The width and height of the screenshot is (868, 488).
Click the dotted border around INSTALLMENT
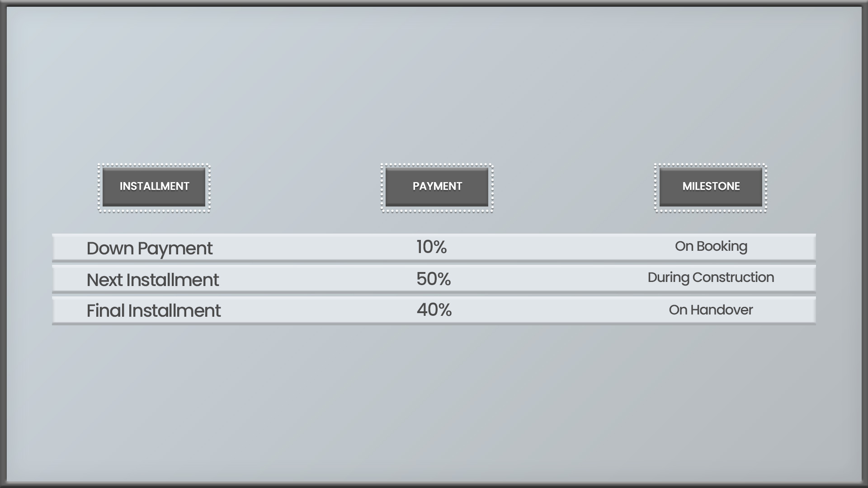pyautogui.click(x=154, y=165)
